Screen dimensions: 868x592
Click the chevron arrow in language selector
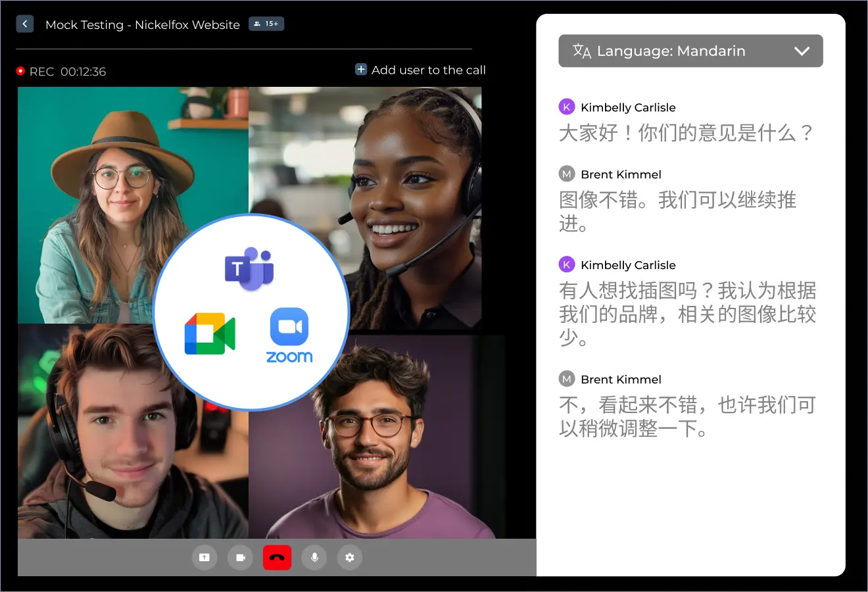tap(802, 51)
